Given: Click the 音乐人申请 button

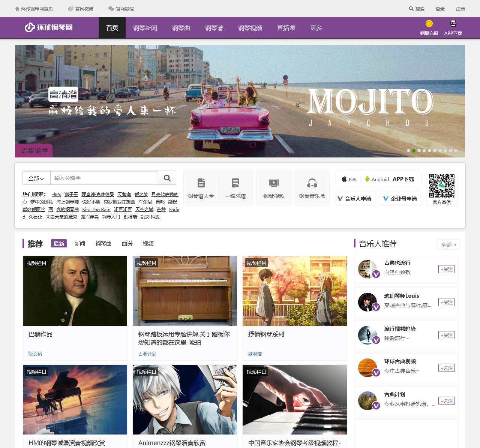Looking at the screenshot, I should [x=355, y=198].
